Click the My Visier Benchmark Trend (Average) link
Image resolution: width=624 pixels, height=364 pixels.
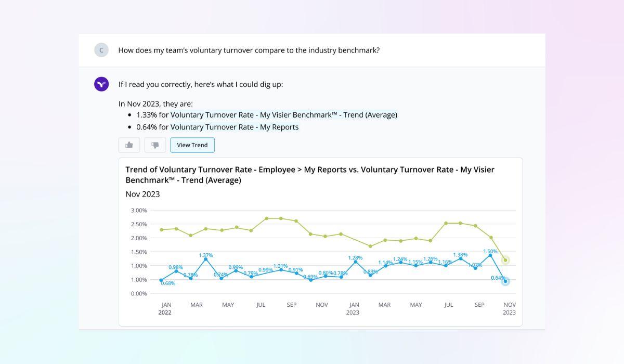[284, 114]
